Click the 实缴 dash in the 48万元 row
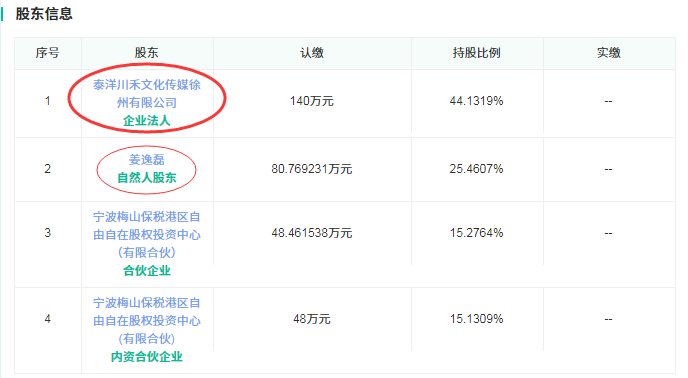688x378 pixels. coord(609,319)
